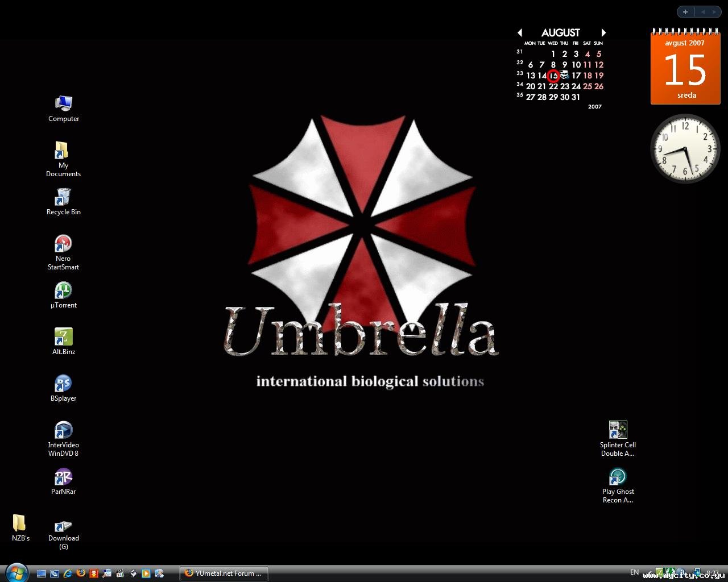Select the Recycle Bin icon
The height and width of the screenshot is (582, 728).
click(63, 202)
